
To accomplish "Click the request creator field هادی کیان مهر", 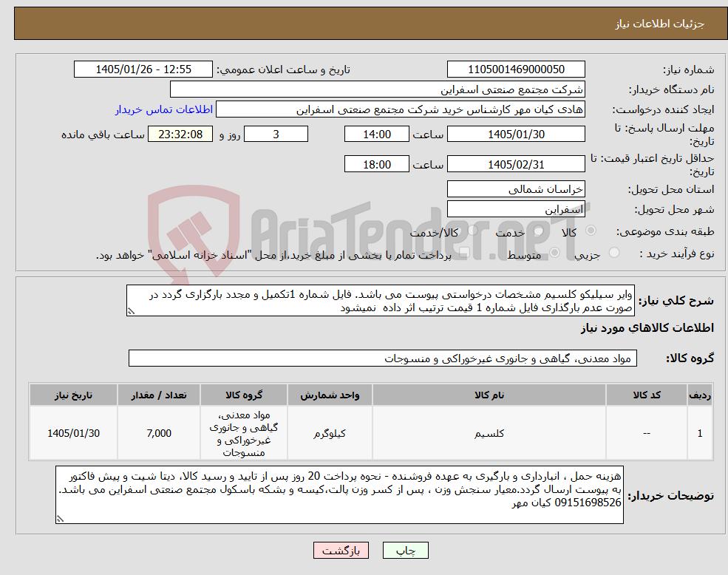I will [400, 109].
